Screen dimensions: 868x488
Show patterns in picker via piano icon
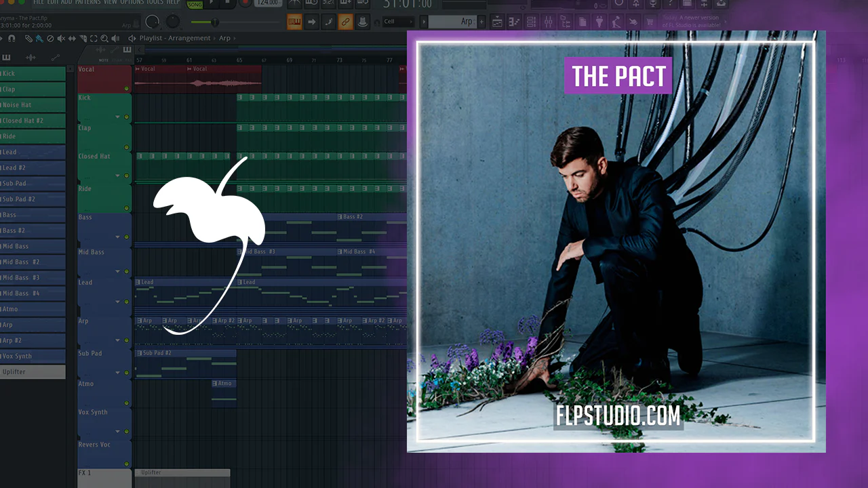[x=7, y=58]
